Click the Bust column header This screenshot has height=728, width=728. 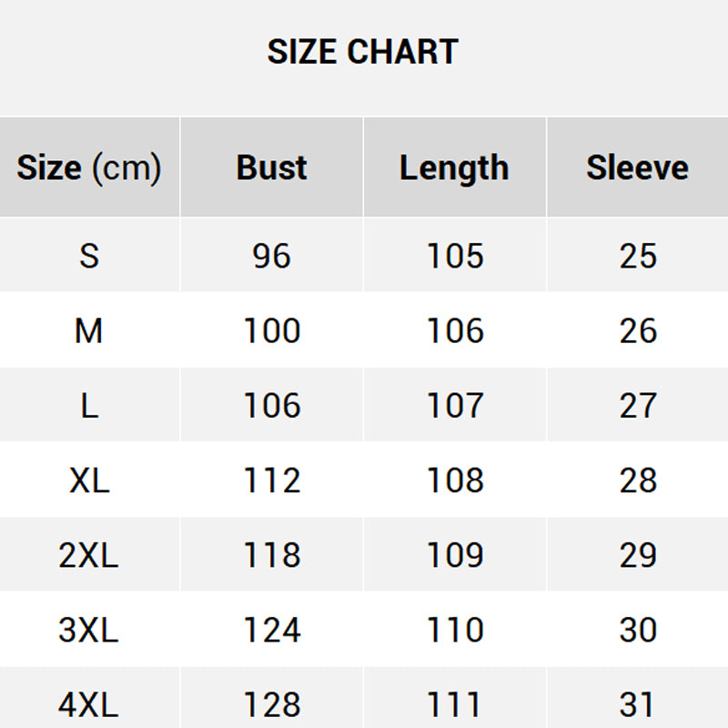[271, 167]
